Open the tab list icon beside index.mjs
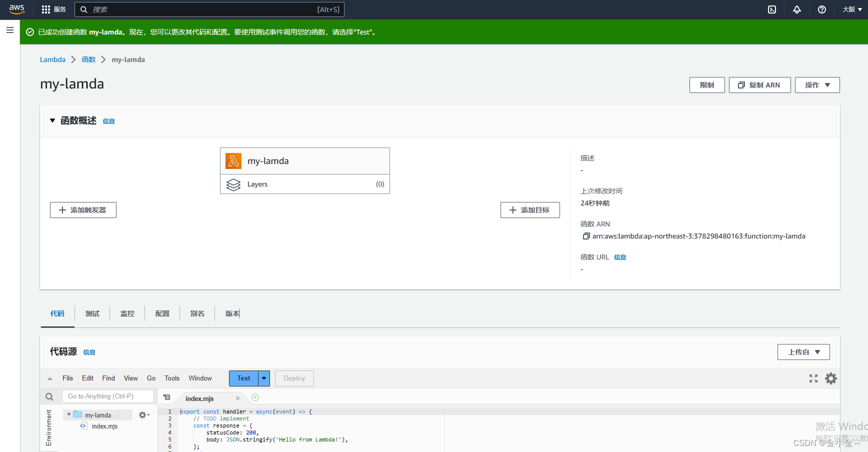Viewport: 868px width, 452px height. pos(167,397)
